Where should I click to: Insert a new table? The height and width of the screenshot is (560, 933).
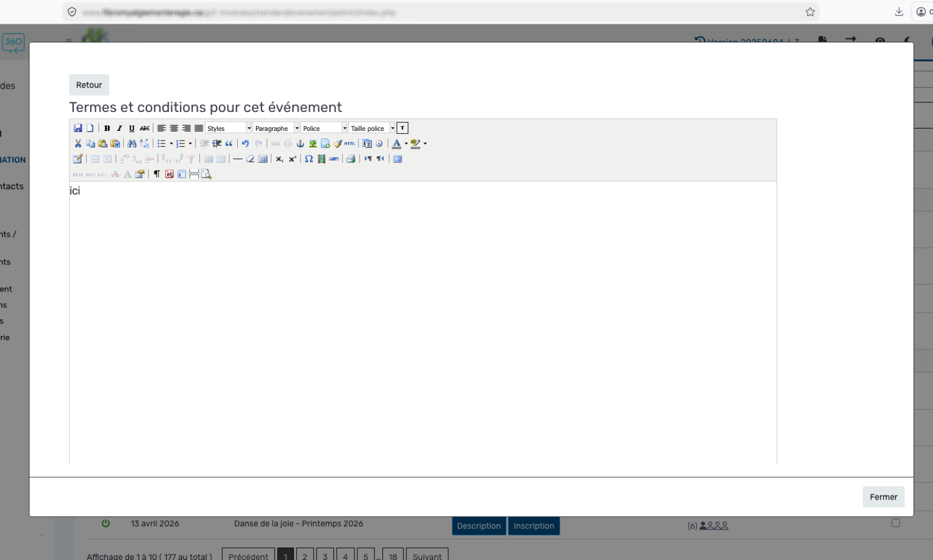pyautogui.click(x=78, y=159)
